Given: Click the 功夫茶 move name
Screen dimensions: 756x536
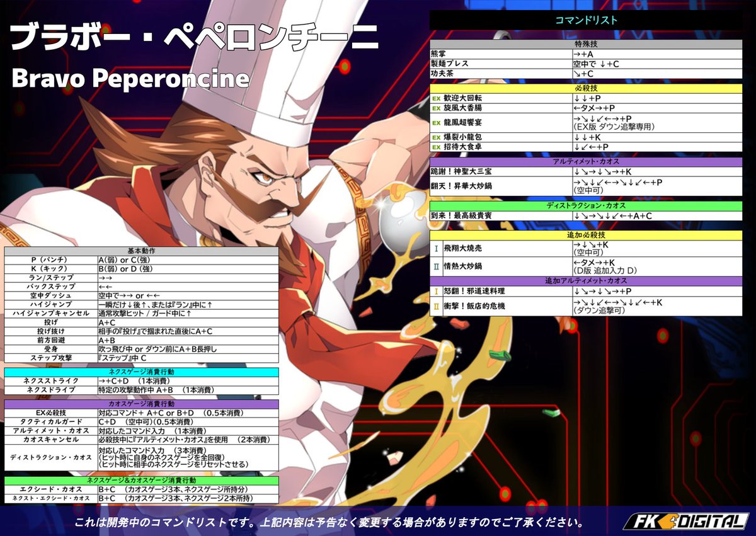Looking at the screenshot, I should [442, 74].
